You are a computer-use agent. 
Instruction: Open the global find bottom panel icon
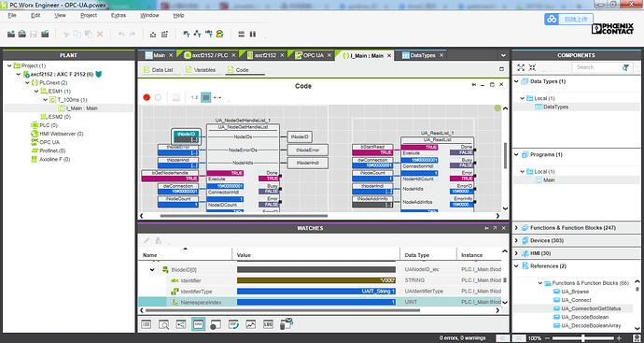(163, 324)
